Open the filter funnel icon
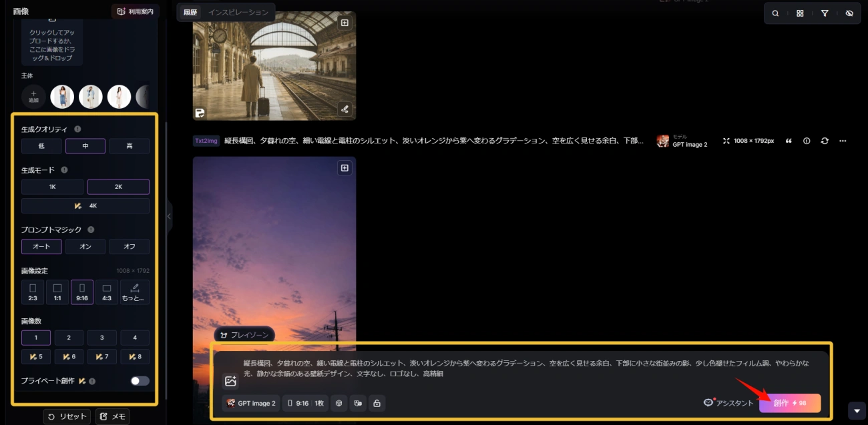Screen dimensions: 868x425 click(x=825, y=13)
